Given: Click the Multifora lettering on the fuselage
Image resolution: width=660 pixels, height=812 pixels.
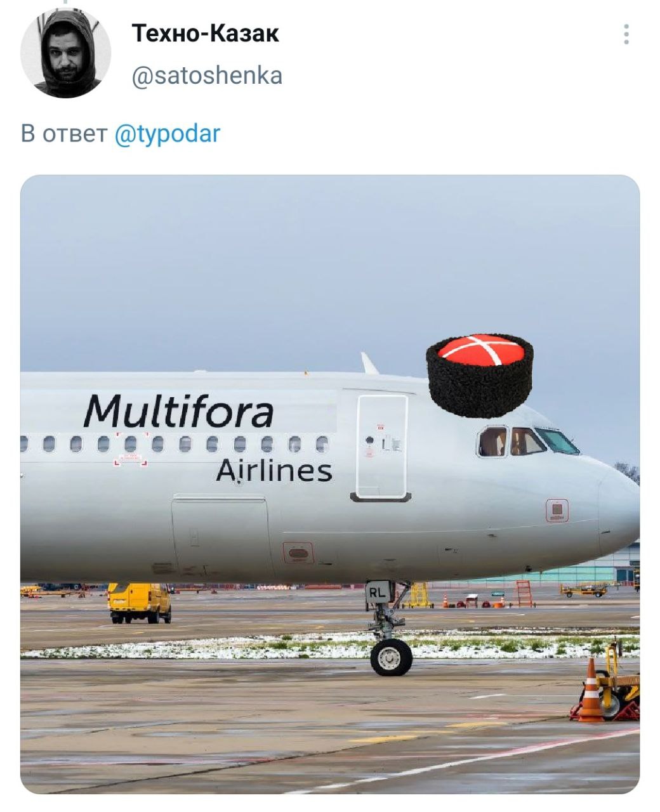Looking at the screenshot, I should tap(179, 411).
